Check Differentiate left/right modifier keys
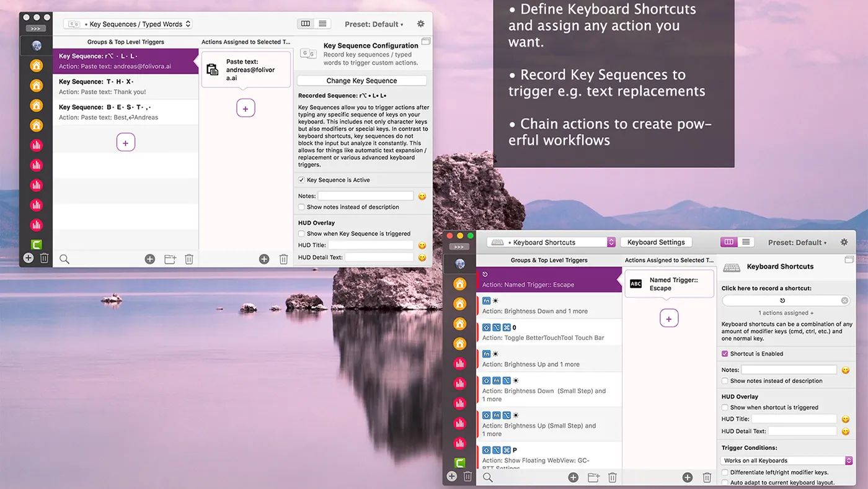Viewport: 868px width, 489px height. [725, 472]
